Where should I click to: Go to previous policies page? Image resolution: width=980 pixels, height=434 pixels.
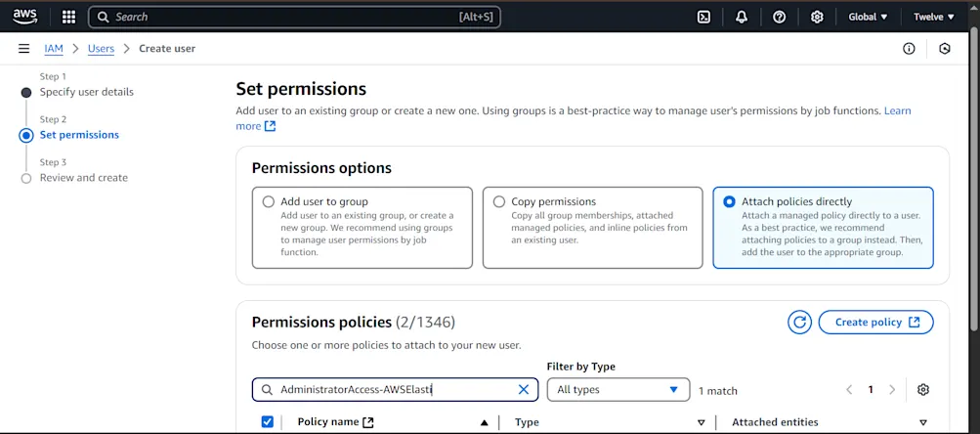point(849,390)
